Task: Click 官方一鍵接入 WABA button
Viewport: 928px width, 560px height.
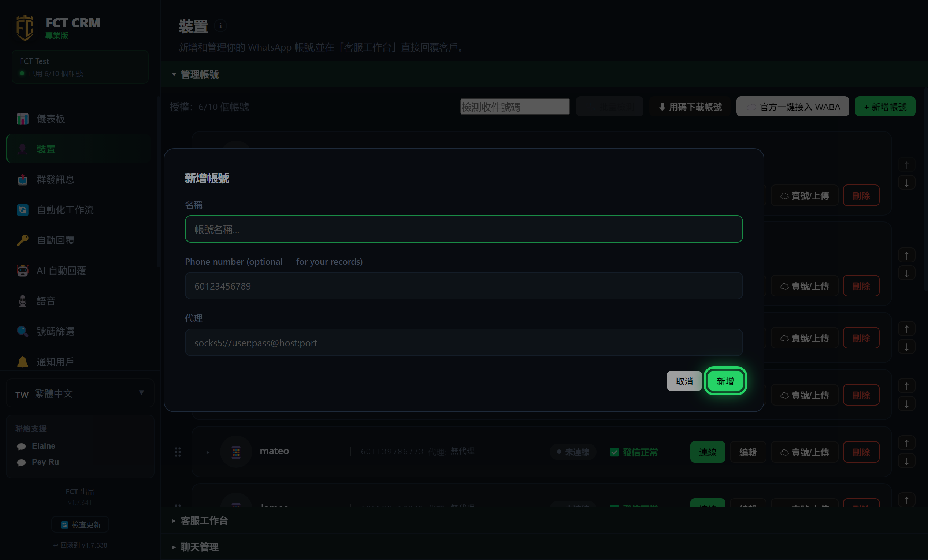Action: (x=792, y=107)
